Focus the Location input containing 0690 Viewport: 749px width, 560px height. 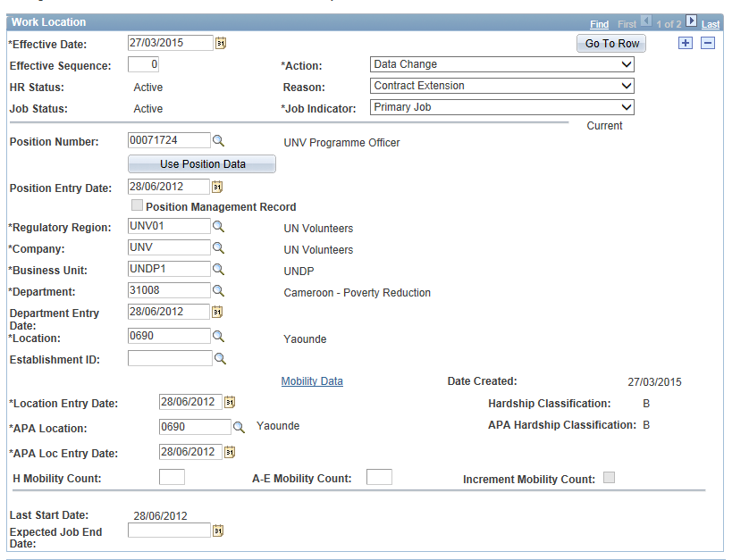pos(169,336)
